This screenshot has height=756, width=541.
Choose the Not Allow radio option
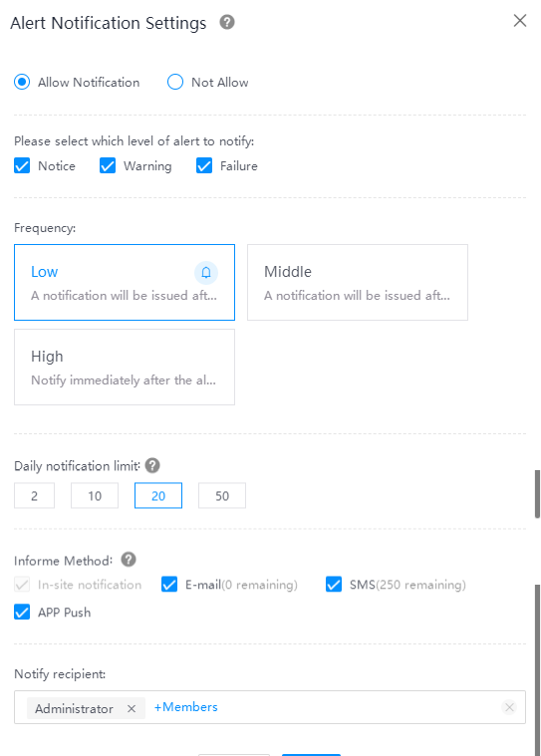pyautogui.click(x=175, y=82)
